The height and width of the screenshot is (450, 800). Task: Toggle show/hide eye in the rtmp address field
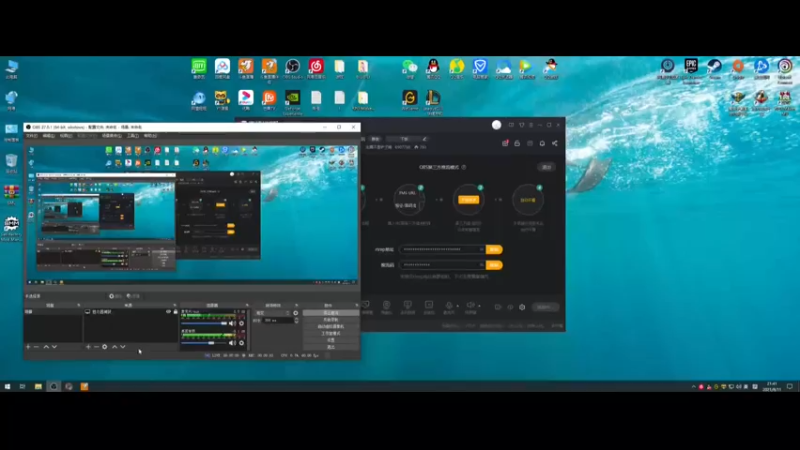pyautogui.click(x=481, y=249)
